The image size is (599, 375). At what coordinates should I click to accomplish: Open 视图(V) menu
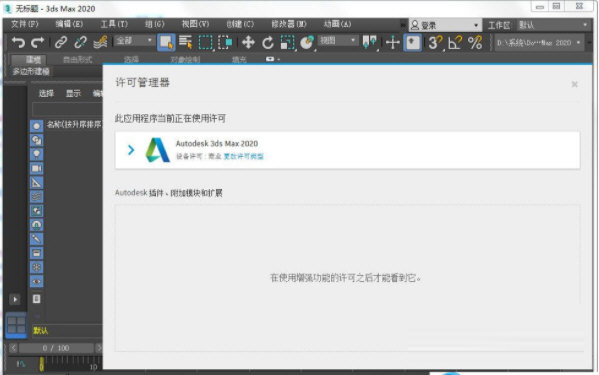[196, 24]
